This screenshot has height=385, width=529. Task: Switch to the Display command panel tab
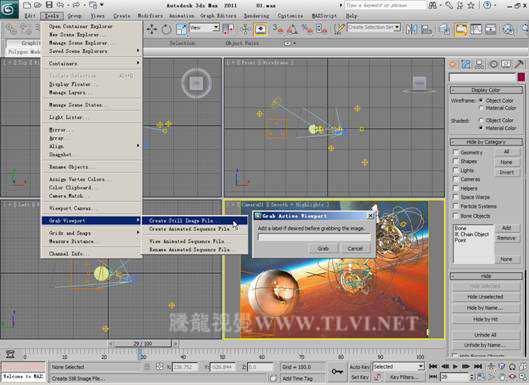pyautogui.click(x=506, y=64)
